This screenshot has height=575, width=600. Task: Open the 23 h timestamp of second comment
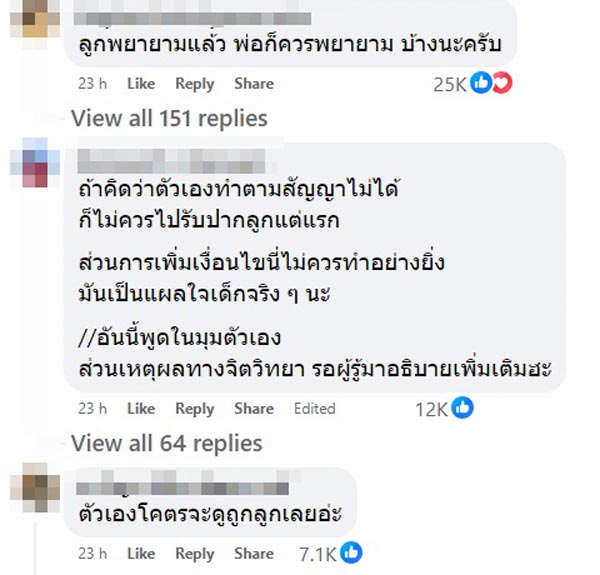[92, 408]
